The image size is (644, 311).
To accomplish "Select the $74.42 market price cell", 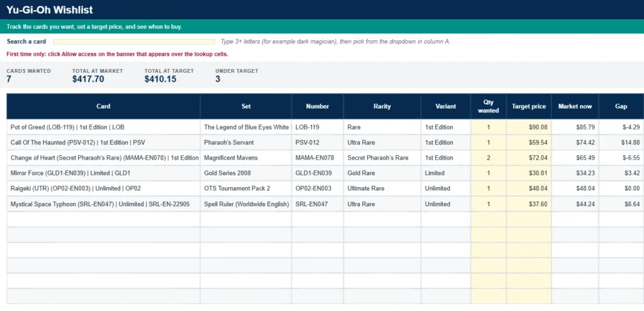I will 575,143.
